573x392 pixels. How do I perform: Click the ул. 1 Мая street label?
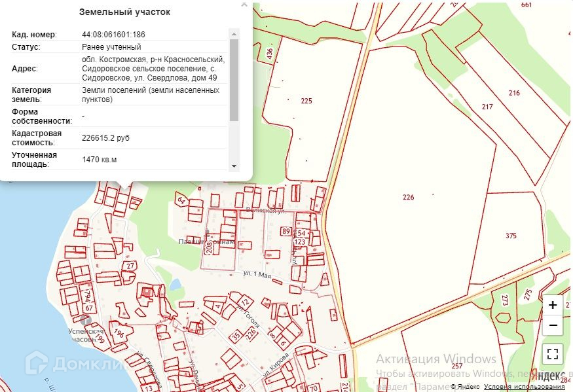pyautogui.click(x=257, y=272)
